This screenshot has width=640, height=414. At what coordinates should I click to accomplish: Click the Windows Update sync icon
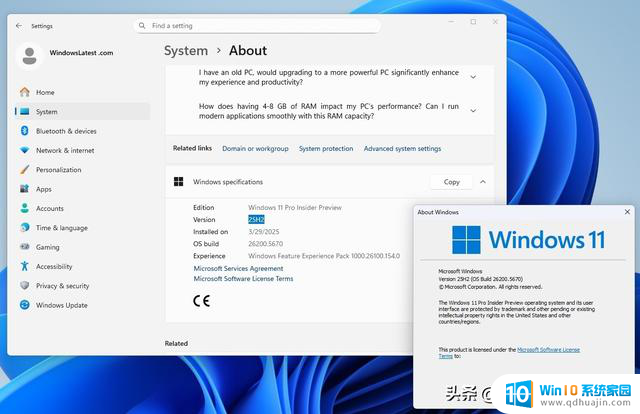[24, 305]
